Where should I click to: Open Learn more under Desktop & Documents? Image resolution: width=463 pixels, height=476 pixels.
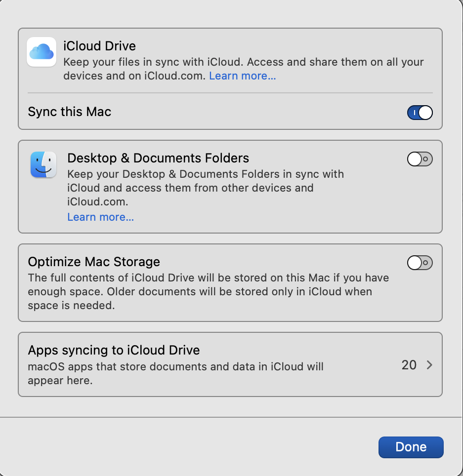pos(100,217)
